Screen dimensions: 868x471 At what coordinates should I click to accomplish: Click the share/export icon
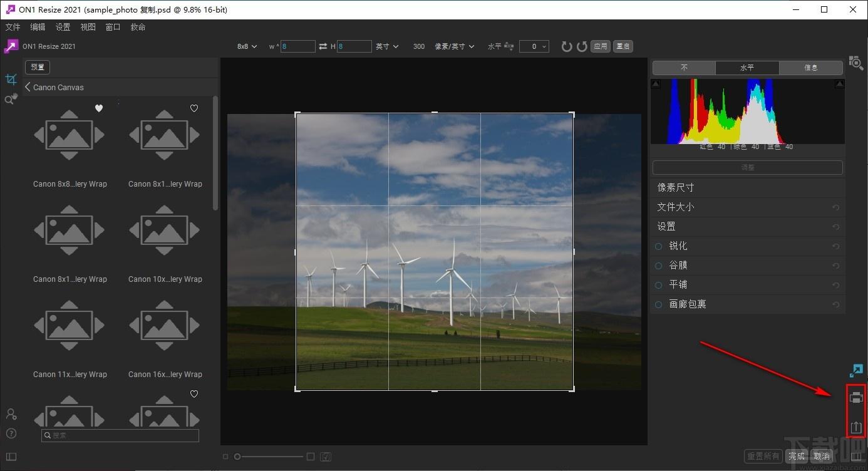[856, 428]
